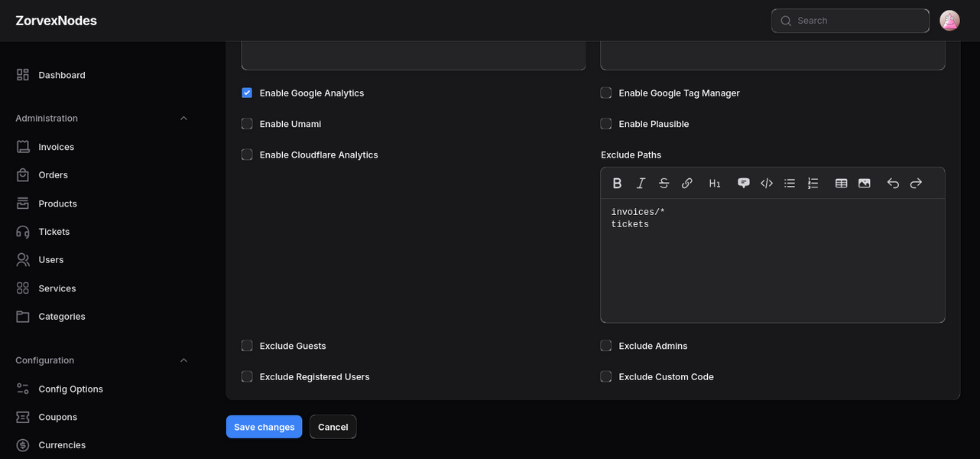The image size is (980, 459).
Task: Click the Users icon in the sidebar
Action: pos(23,260)
